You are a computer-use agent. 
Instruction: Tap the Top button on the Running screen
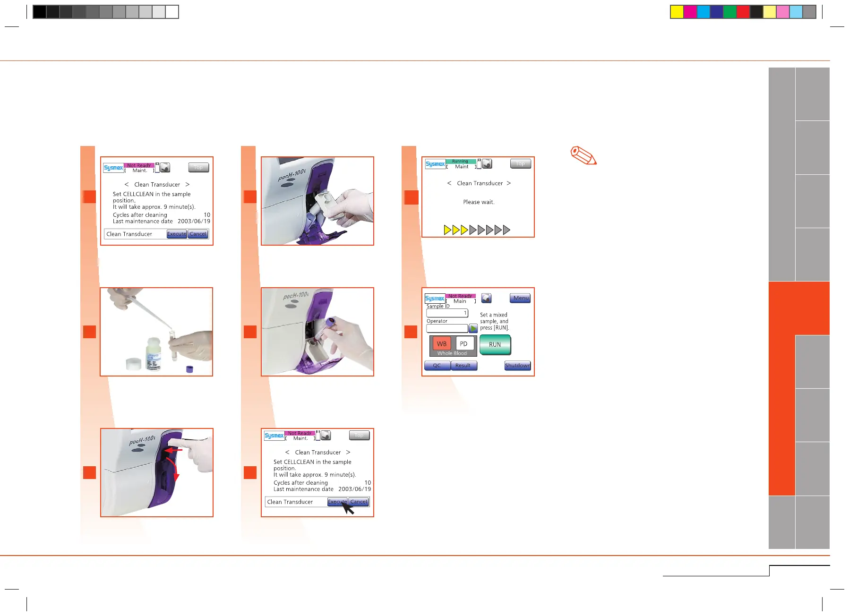point(521,163)
